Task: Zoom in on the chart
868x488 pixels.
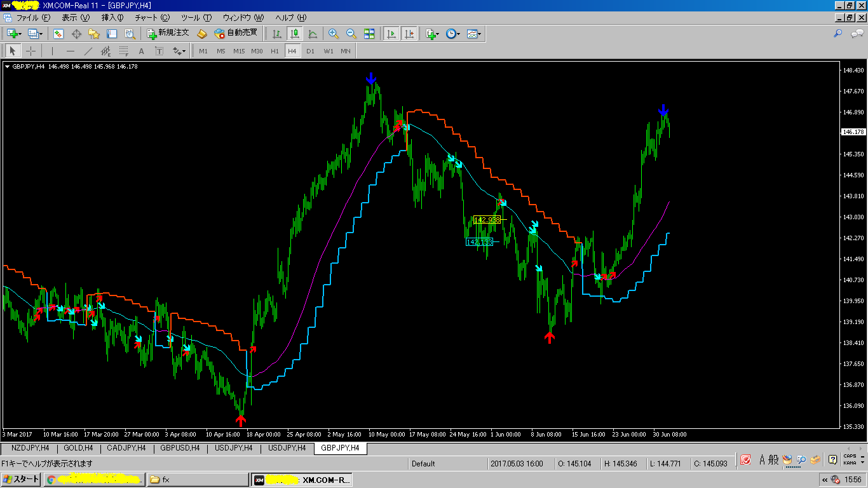Action: pos(334,34)
